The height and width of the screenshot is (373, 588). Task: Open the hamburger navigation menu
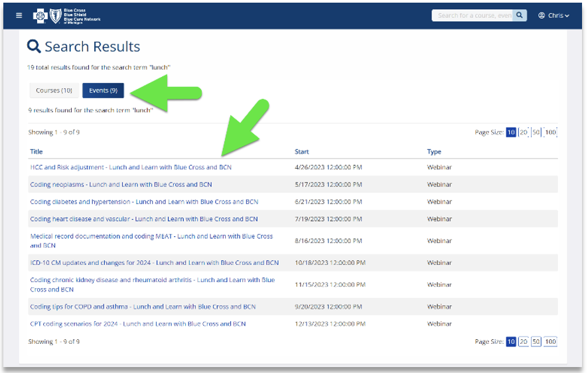(19, 15)
